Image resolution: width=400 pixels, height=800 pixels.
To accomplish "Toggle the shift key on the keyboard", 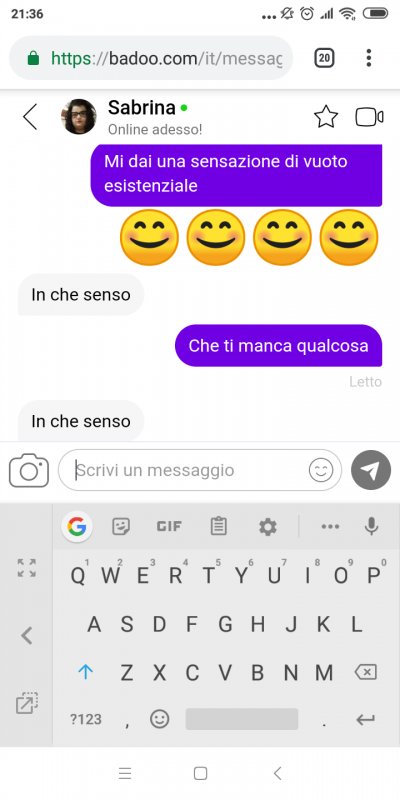I will 85,672.
